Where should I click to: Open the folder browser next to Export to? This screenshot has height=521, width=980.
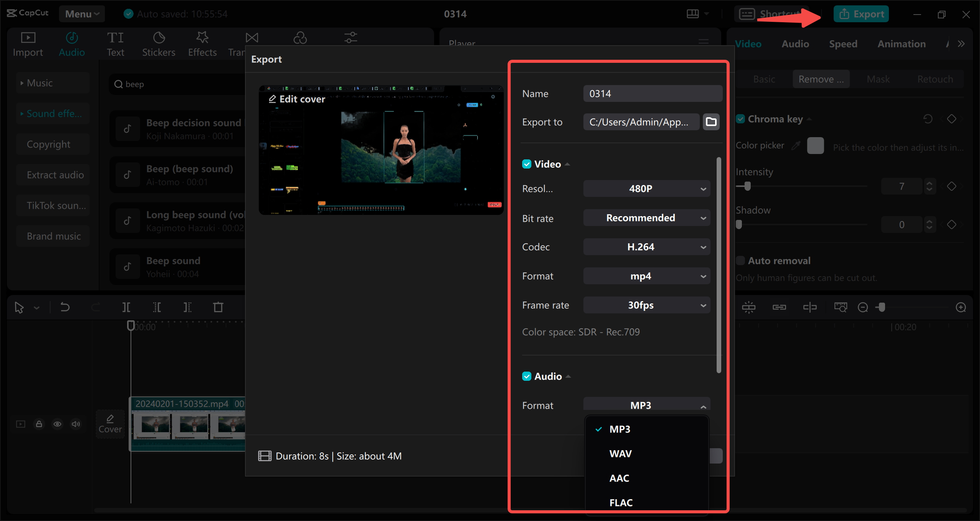click(710, 122)
